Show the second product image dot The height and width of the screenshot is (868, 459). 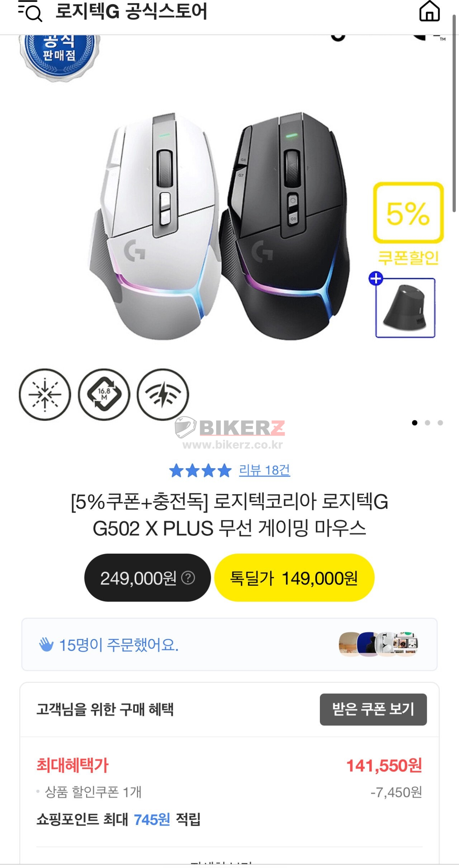tap(427, 423)
